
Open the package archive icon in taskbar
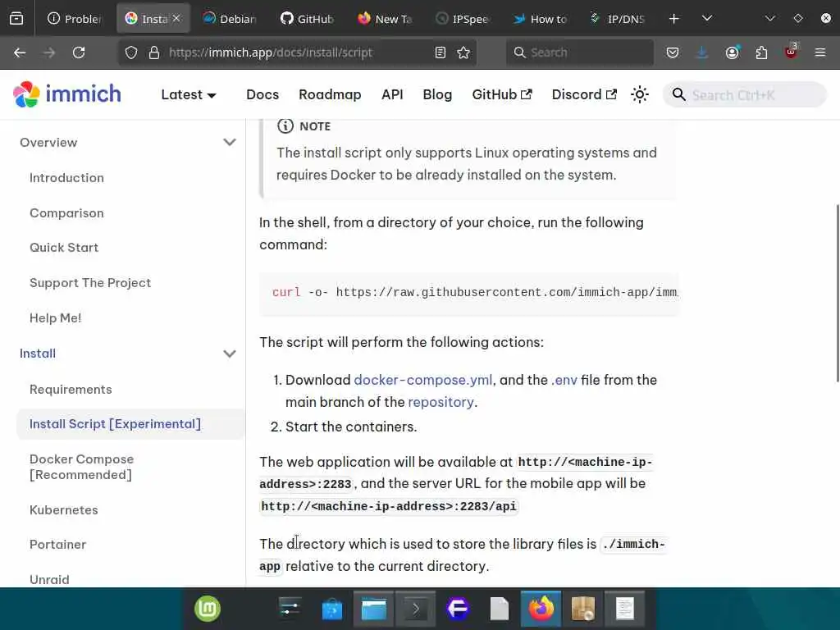coord(583,609)
